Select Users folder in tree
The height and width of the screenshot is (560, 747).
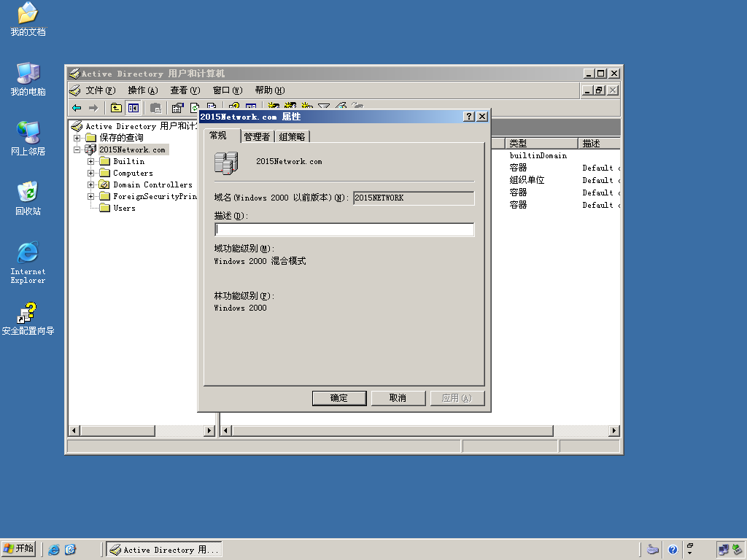117,208
